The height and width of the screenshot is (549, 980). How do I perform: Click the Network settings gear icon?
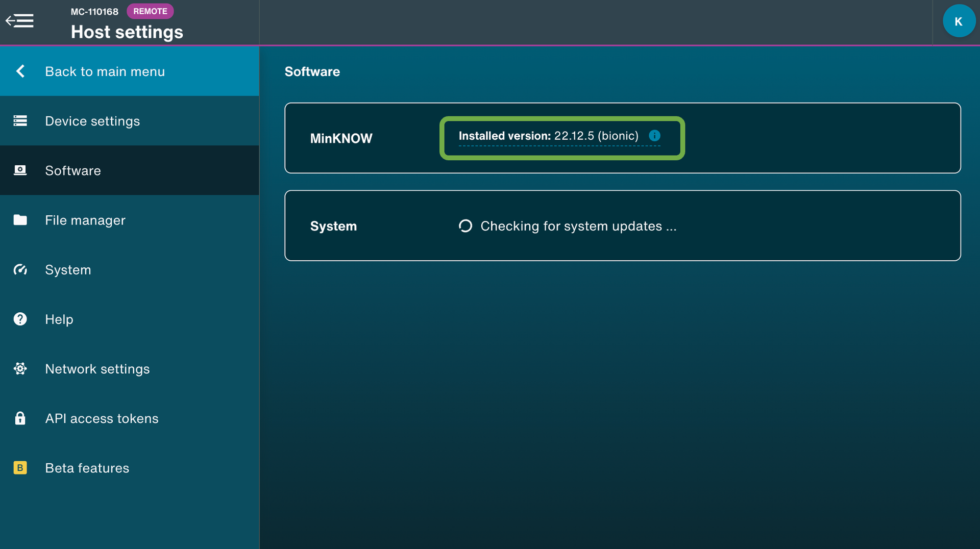tap(20, 368)
